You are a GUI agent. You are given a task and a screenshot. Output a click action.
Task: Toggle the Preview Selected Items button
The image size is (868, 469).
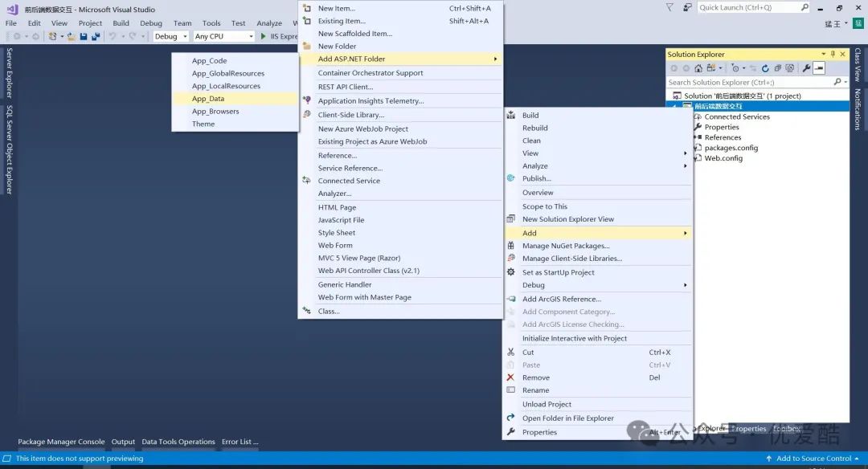pos(819,68)
